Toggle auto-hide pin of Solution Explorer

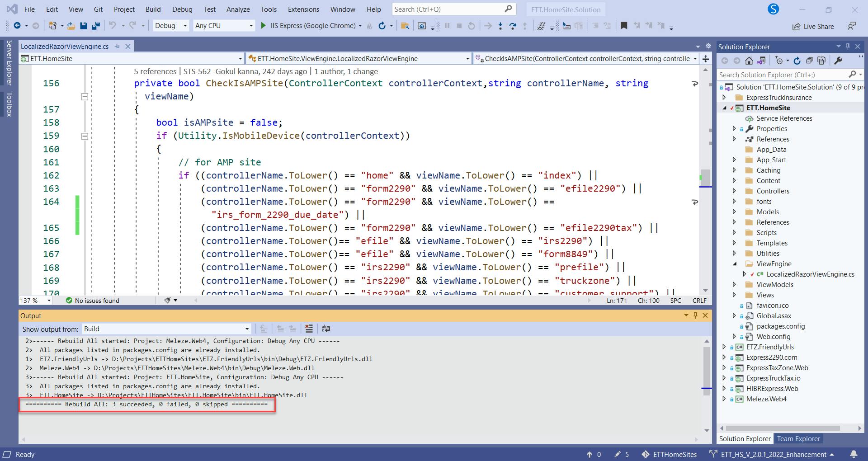[x=848, y=46]
